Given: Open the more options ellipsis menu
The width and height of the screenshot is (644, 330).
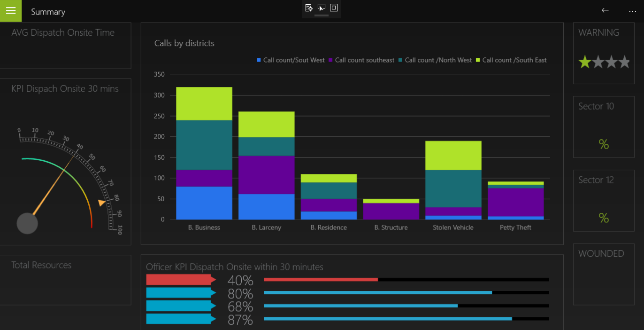Looking at the screenshot, I should pos(632,11).
